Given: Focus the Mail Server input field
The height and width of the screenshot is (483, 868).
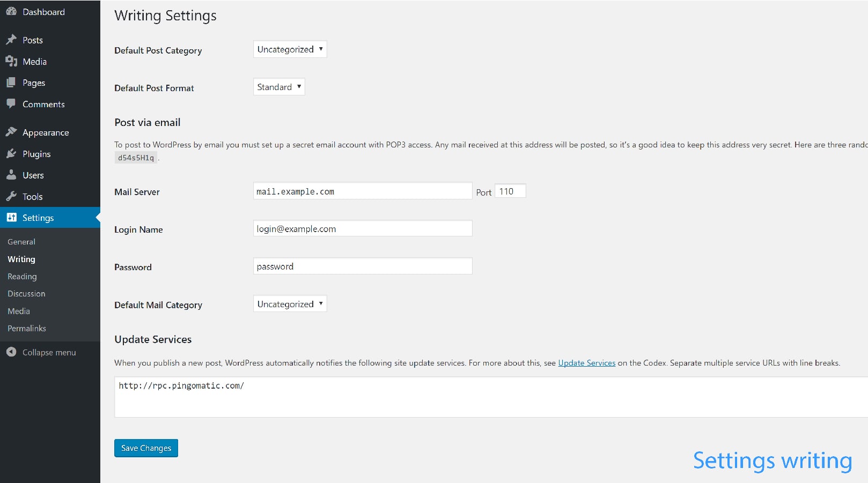Looking at the screenshot, I should (362, 191).
